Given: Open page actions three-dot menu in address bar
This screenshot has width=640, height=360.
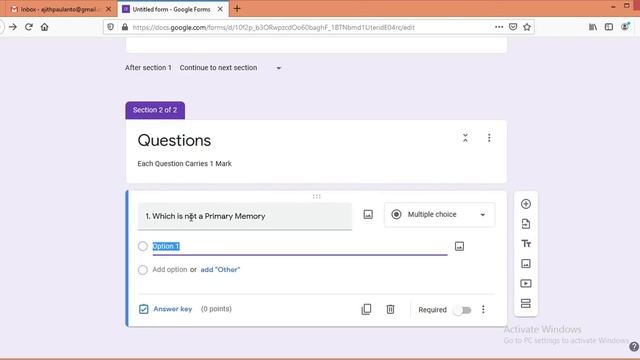Looking at the screenshot, I should tap(499, 27).
